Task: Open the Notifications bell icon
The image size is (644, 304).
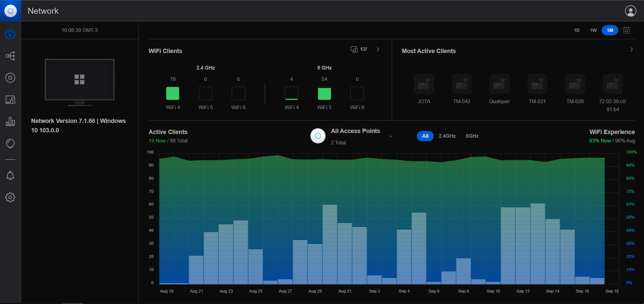Action: (10, 176)
